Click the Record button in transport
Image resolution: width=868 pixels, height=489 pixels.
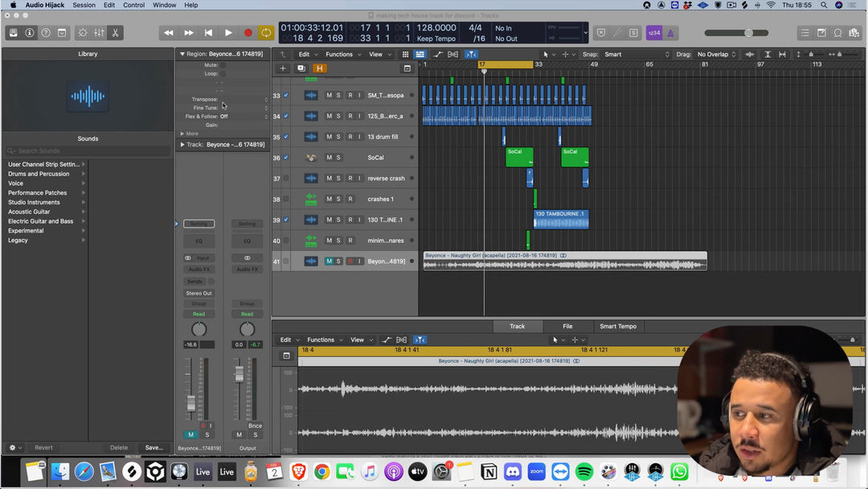[x=248, y=33]
